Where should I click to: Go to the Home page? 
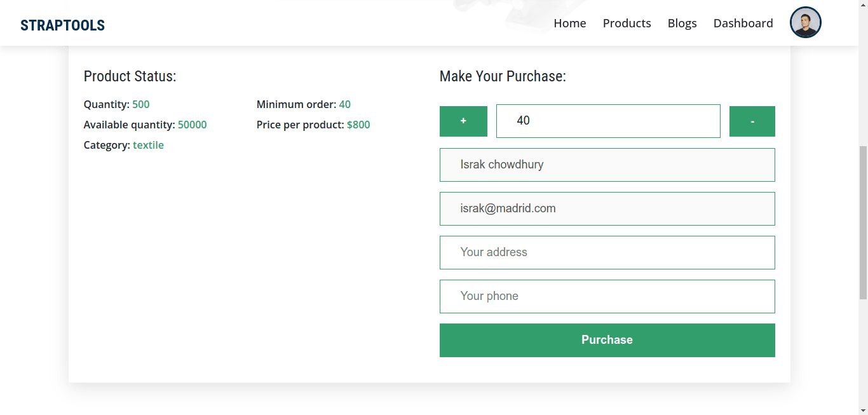click(x=569, y=24)
